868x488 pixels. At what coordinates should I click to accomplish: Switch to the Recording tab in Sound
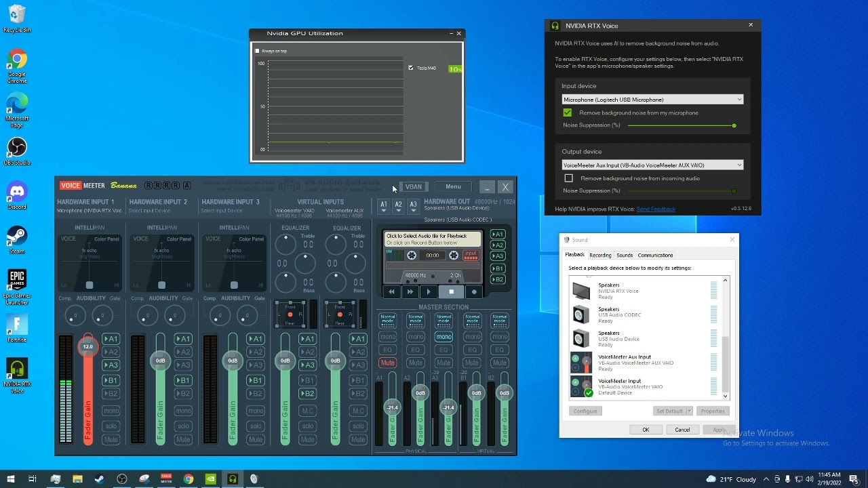coord(600,256)
